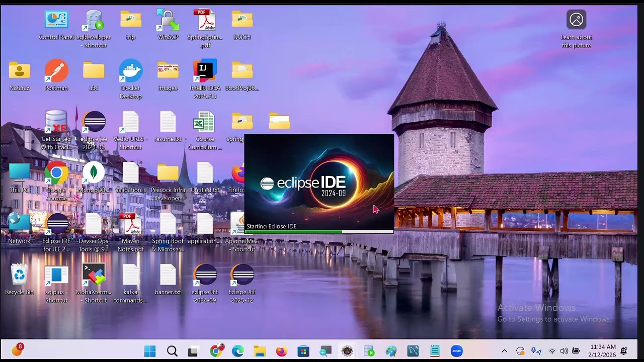Open the Peacock Infra Developers folder
This screenshot has width=644, height=362.
(x=168, y=182)
